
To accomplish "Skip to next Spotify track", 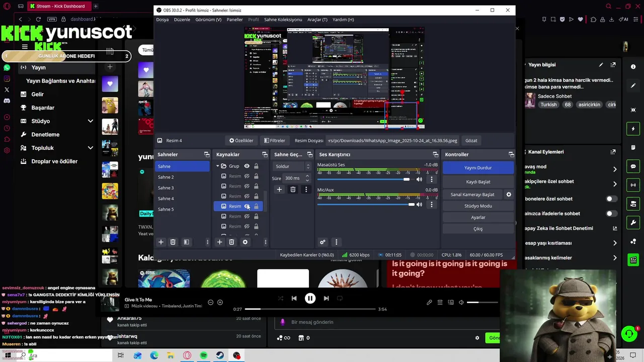I will click(326, 298).
